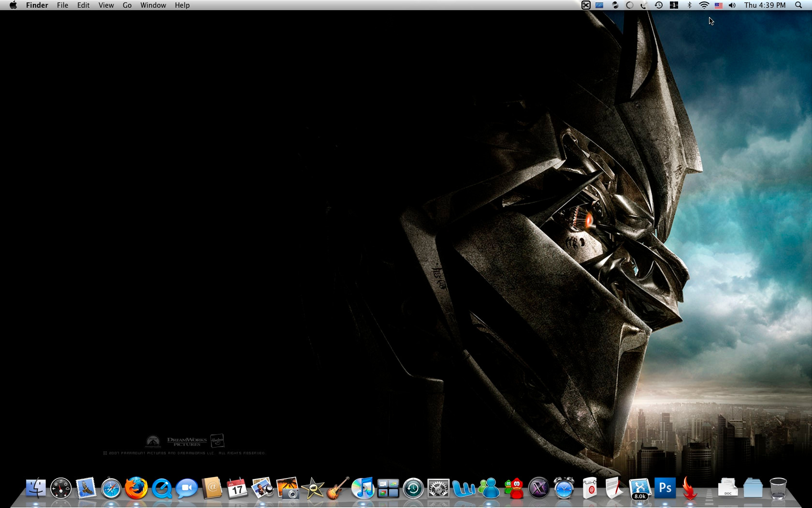Open the white address card @ icon
This screenshot has height=508, width=812.
click(590, 488)
